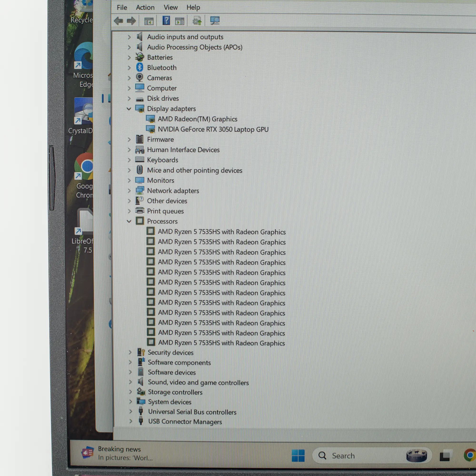Select NVIDIA GeForce RTX 3050 Laptop GPU

(x=213, y=129)
